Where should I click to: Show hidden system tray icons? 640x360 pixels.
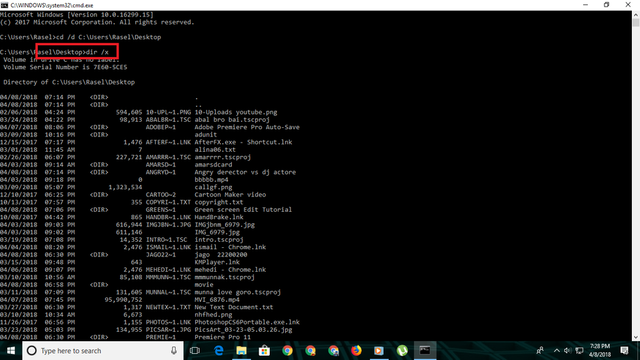click(557, 351)
